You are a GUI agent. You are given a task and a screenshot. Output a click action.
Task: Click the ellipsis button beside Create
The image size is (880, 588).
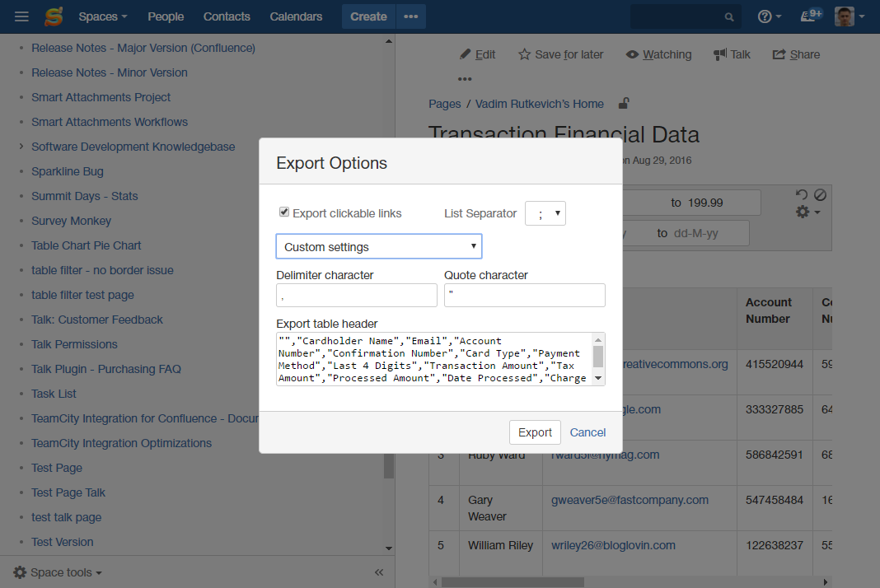[411, 16]
